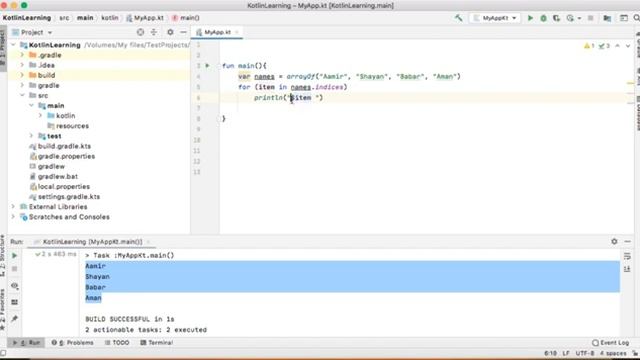
Task: Open the MyAppKt run configuration dropdown
Action: [x=496, y=18]
